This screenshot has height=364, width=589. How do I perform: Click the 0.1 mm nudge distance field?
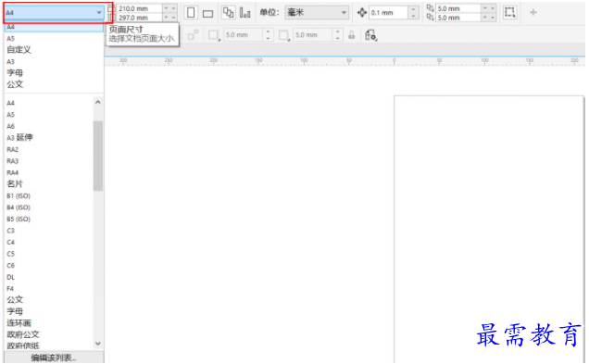[x=388, y=13]
